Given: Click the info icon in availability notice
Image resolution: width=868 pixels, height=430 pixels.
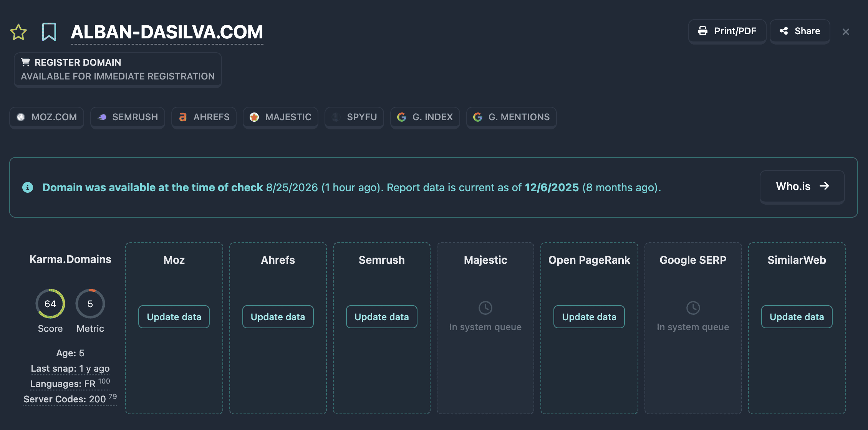Looking at the screenshot, I should [28, 187].
